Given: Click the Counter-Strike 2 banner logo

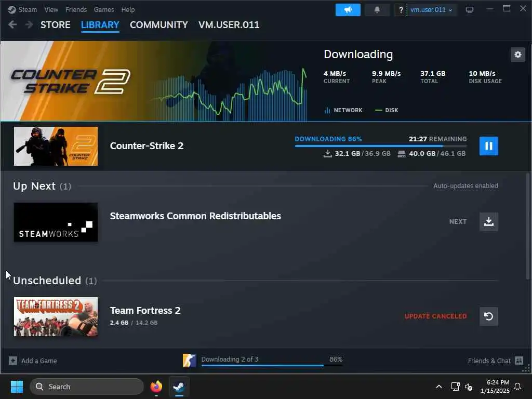Looking at the screenshot, I should click(x=71, y=82).
